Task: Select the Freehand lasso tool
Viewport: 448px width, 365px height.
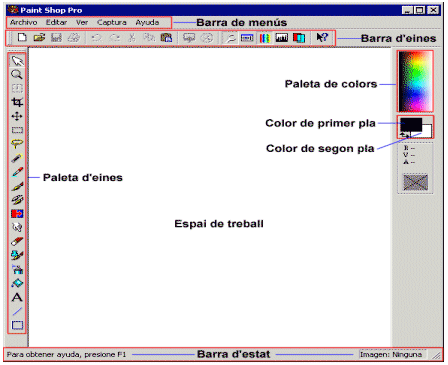Action: 17,144
